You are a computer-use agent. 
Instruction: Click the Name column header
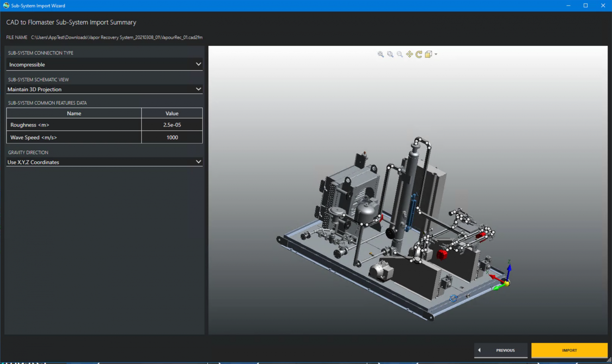tap(74, 114)
